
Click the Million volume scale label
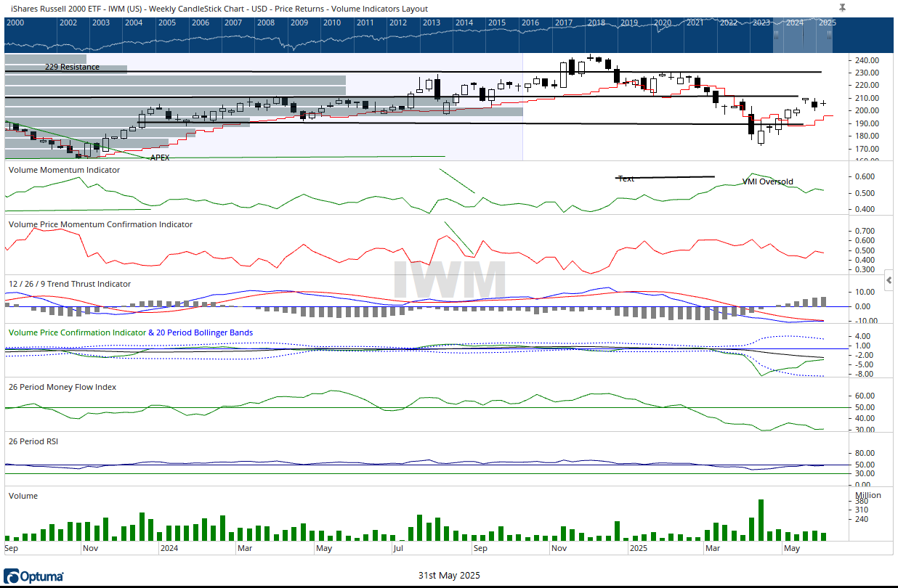click(x=868, y=495)
